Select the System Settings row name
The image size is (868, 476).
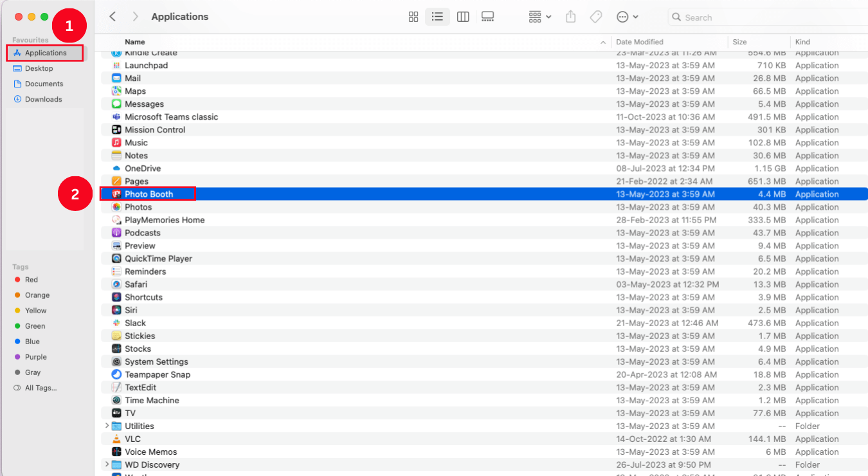pos(156,362)
